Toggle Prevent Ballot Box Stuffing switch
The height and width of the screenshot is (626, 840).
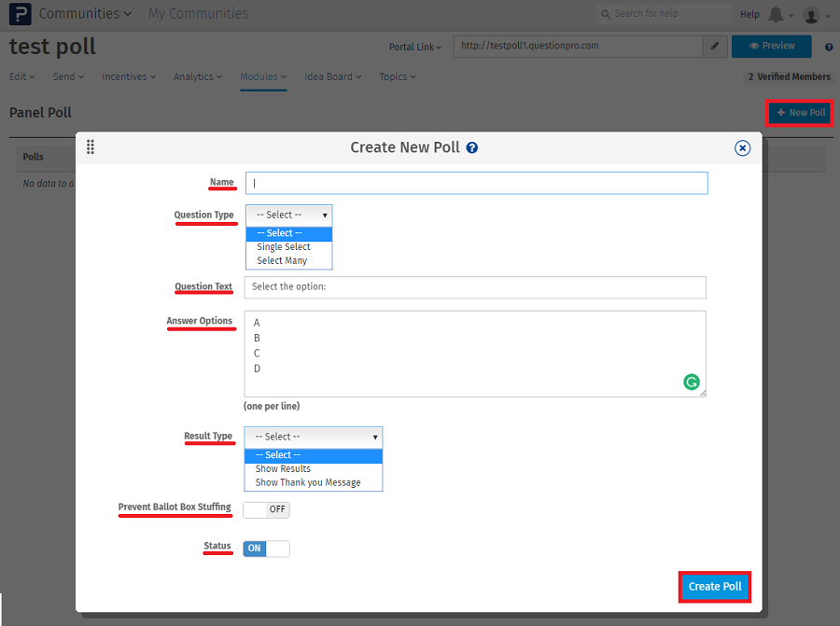[266, 509]
